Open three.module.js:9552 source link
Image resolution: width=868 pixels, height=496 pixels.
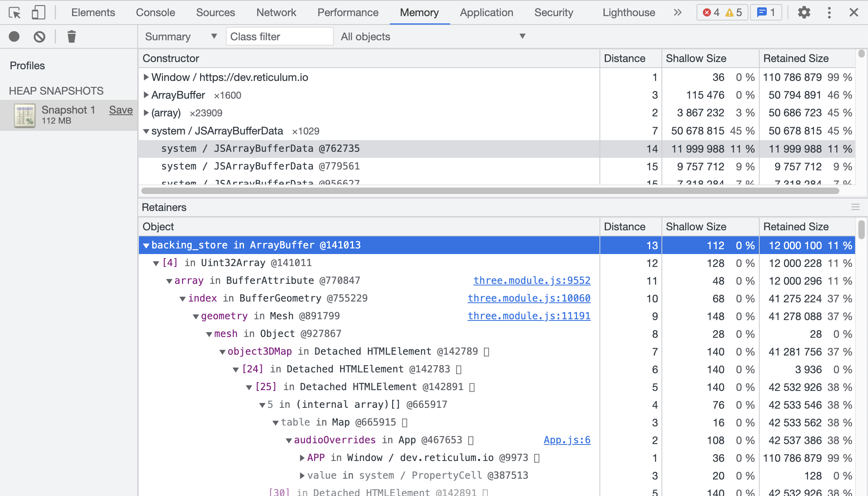click(x=532, y=280)
